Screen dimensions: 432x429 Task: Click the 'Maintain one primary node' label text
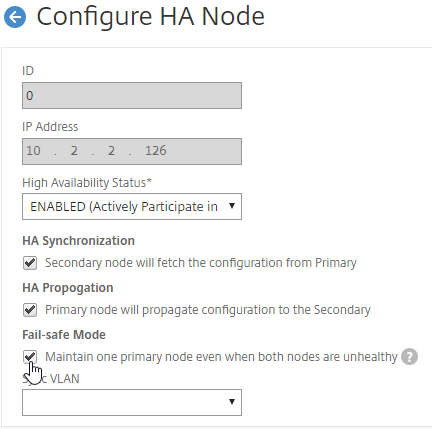[221, 357]
